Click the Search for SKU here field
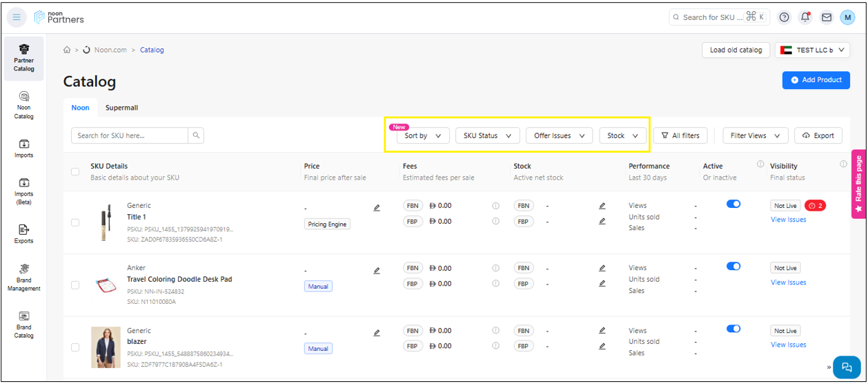This screenshot has height=384, width=868. point(130,136)
